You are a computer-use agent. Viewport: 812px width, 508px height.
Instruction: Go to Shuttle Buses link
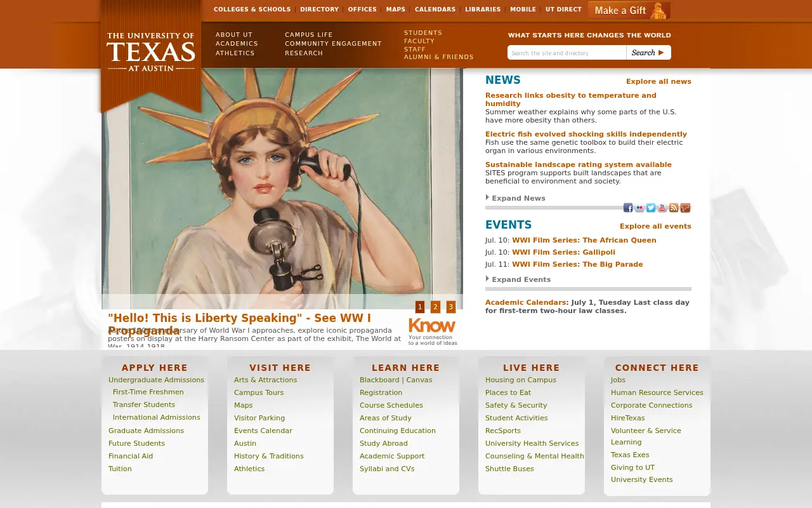click(509, 469)
